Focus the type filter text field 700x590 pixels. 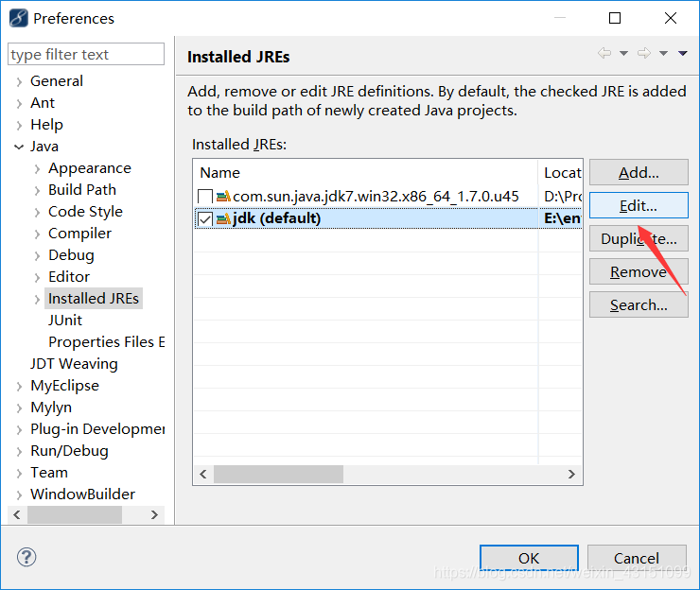(86, 54)
